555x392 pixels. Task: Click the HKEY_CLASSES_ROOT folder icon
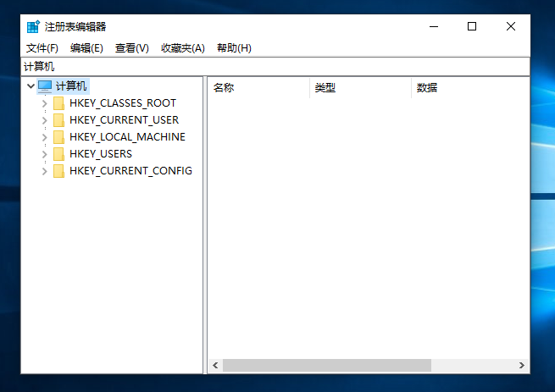(x=58, y=103)
